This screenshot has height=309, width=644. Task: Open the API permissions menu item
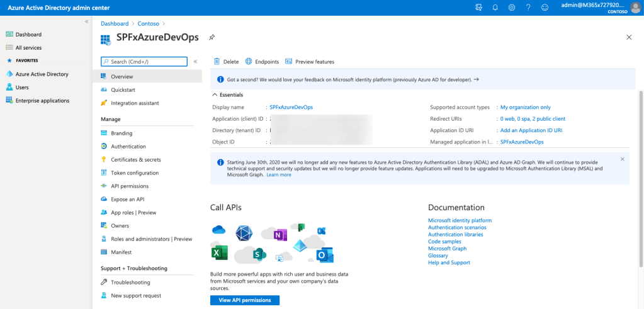pyautogui.click(x=130, y=186)
